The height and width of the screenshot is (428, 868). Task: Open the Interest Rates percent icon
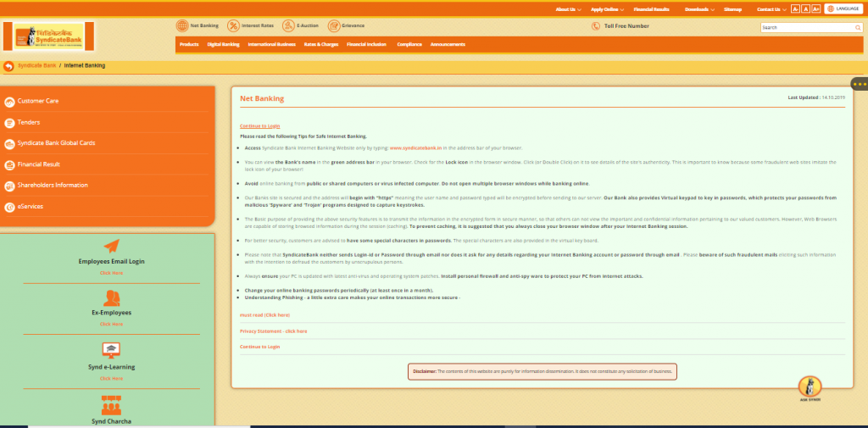234,25
